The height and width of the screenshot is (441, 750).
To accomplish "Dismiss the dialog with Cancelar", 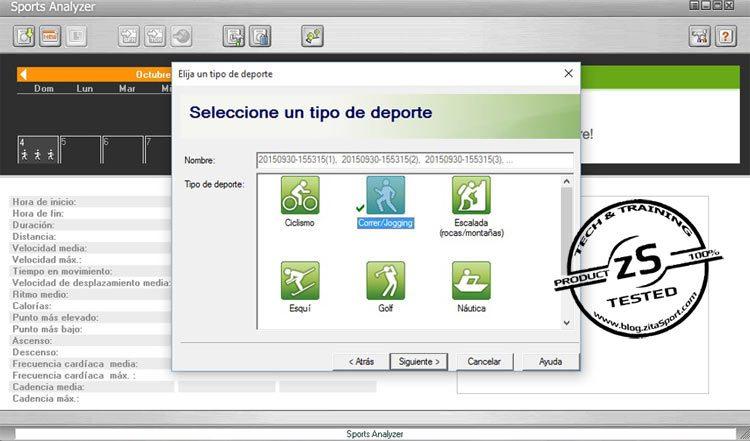I will coord(484,362).
